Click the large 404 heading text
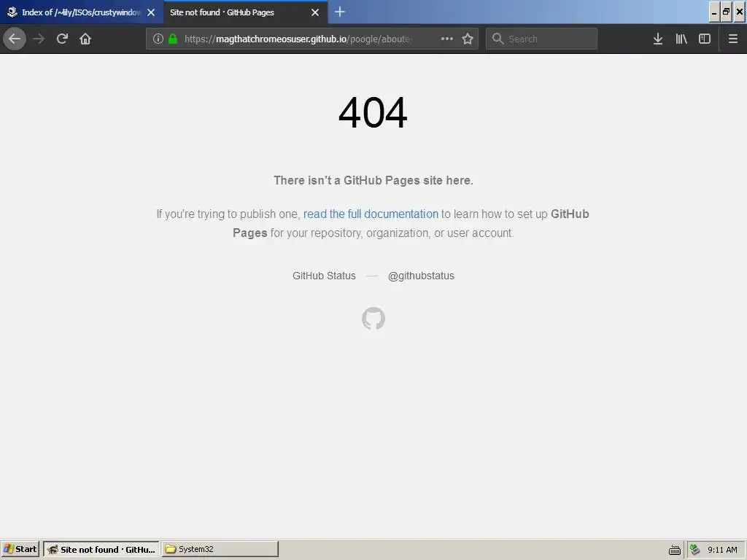 [373, 113]
